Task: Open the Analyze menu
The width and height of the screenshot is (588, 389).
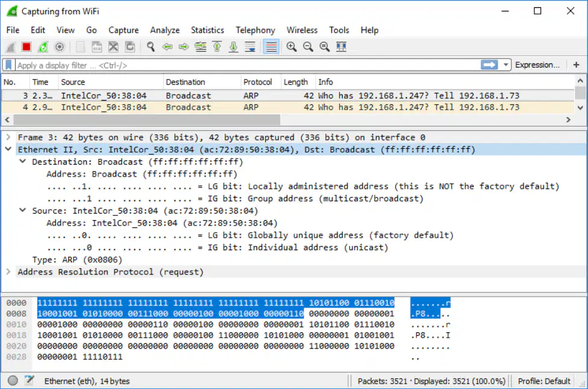Action: [165, 30]
